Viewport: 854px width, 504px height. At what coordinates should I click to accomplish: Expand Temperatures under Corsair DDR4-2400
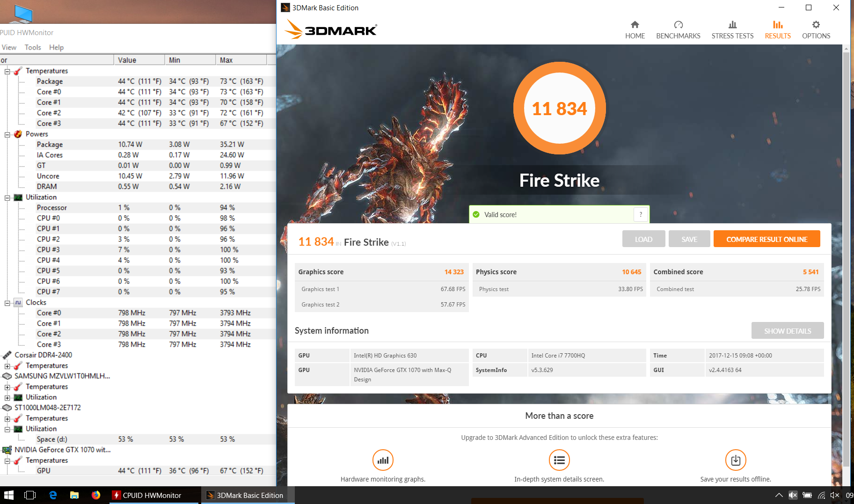coord(7,366)
